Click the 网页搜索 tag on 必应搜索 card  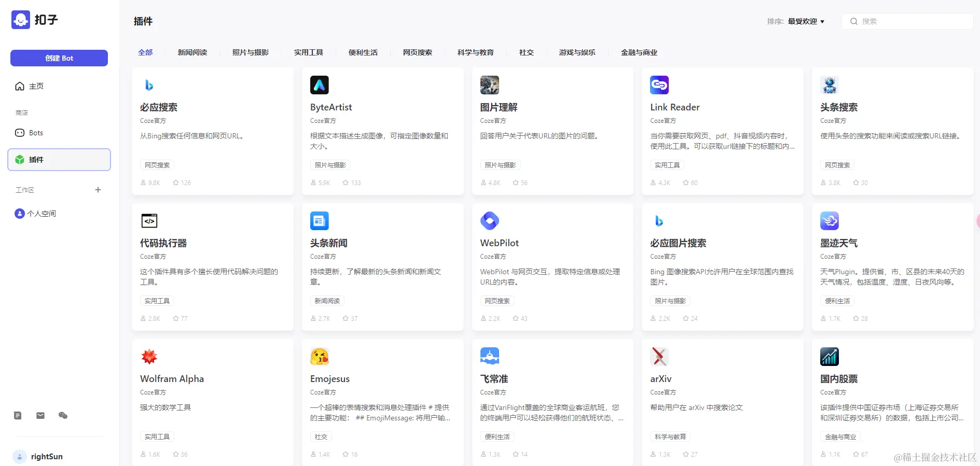tap(157, 165)
